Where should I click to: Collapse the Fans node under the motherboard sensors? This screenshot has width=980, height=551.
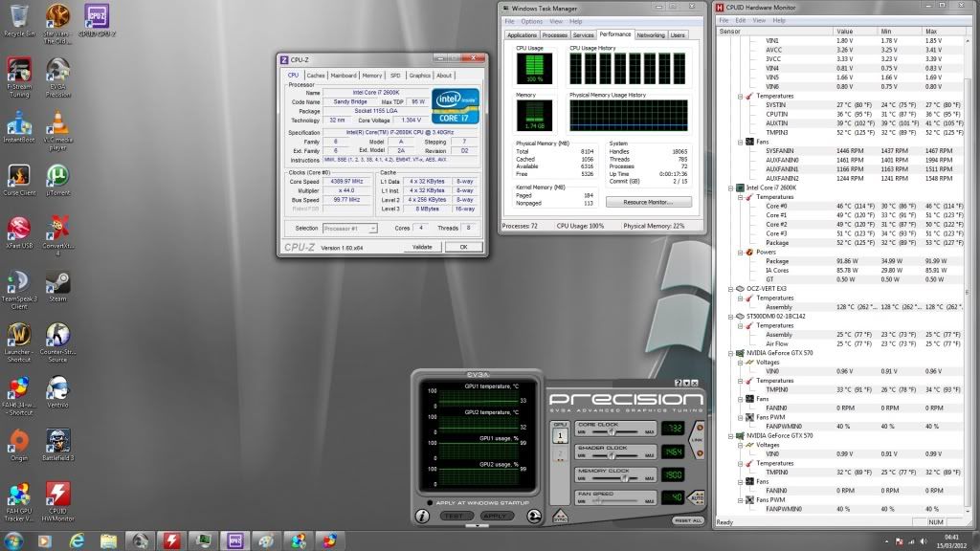[x=739, y=142]
